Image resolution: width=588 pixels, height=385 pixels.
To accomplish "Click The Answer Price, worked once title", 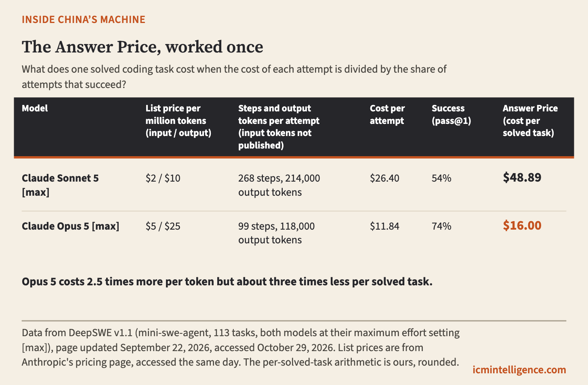I will pos(143,47).
